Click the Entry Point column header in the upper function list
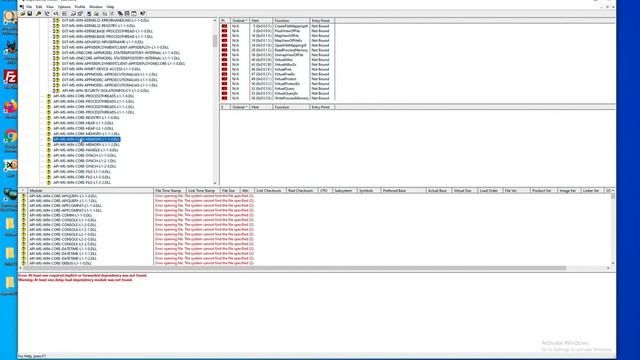The height and width of the screenshot is (360, 640). (x=322, y=20)
